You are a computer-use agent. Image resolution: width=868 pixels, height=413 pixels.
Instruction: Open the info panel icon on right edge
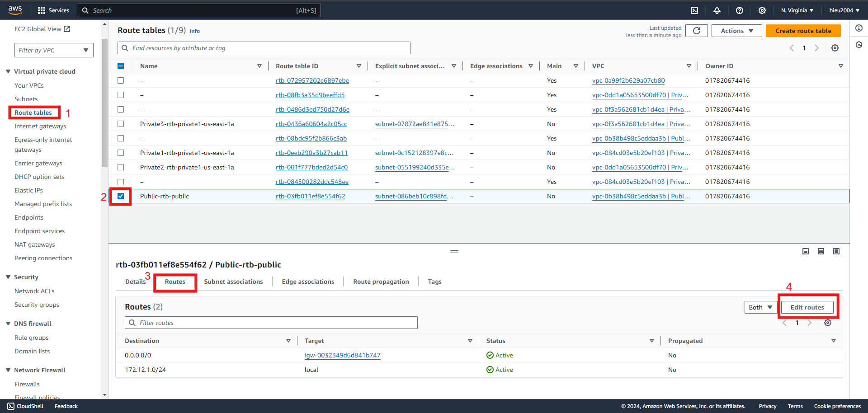859,28
